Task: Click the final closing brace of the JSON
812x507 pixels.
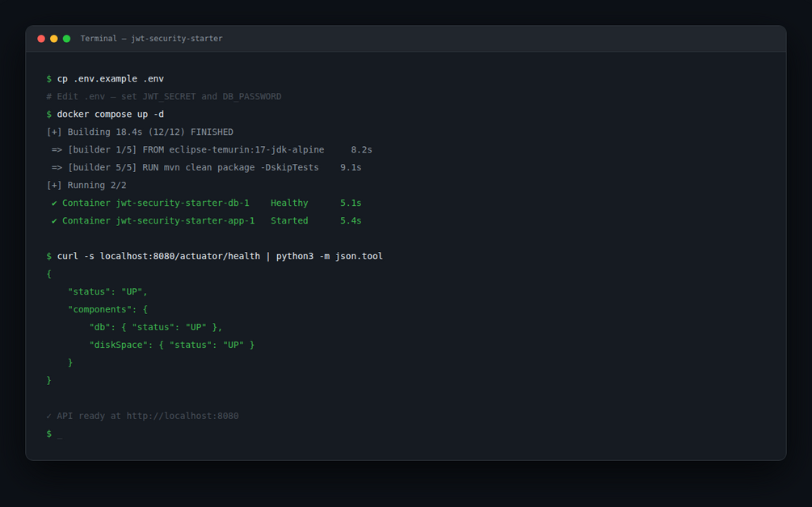Action: tap(48, 381)
